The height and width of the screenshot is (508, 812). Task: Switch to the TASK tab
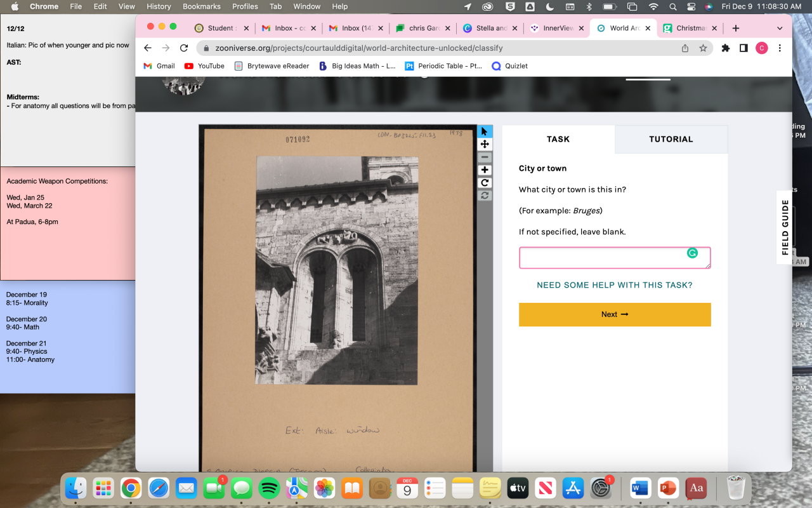[x=558, y=139]
